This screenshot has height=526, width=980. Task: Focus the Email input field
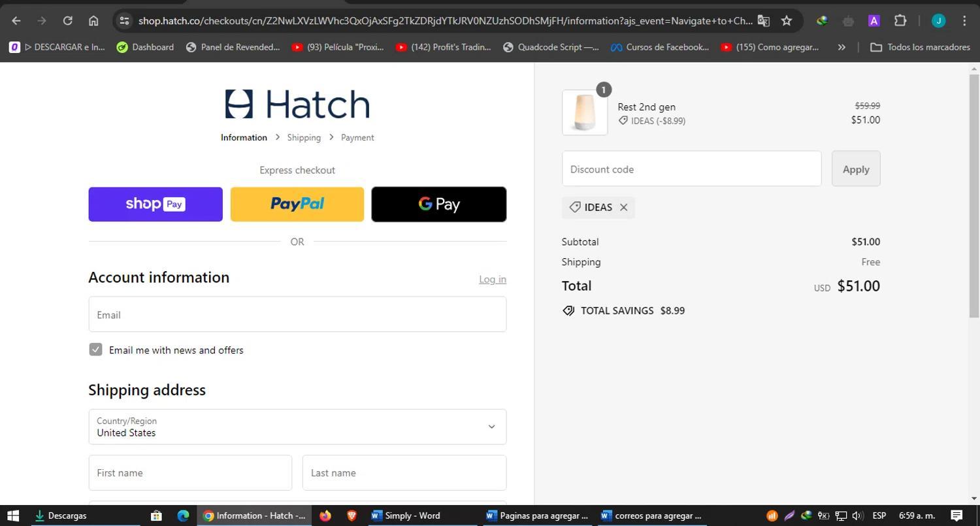(297, 314)
